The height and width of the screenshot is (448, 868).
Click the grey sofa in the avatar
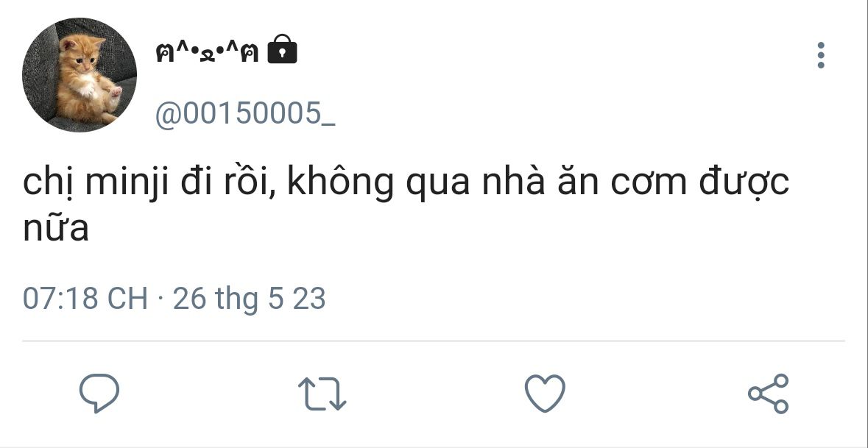coord(39,72)
